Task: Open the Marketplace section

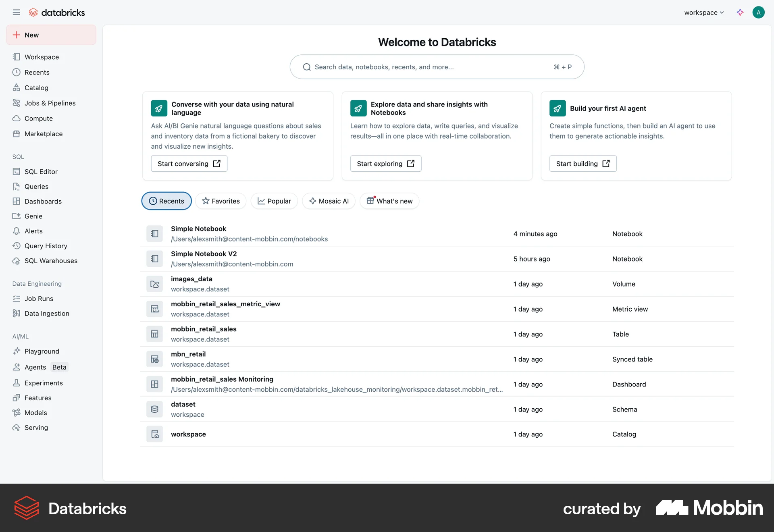Action: click(43, 133)
